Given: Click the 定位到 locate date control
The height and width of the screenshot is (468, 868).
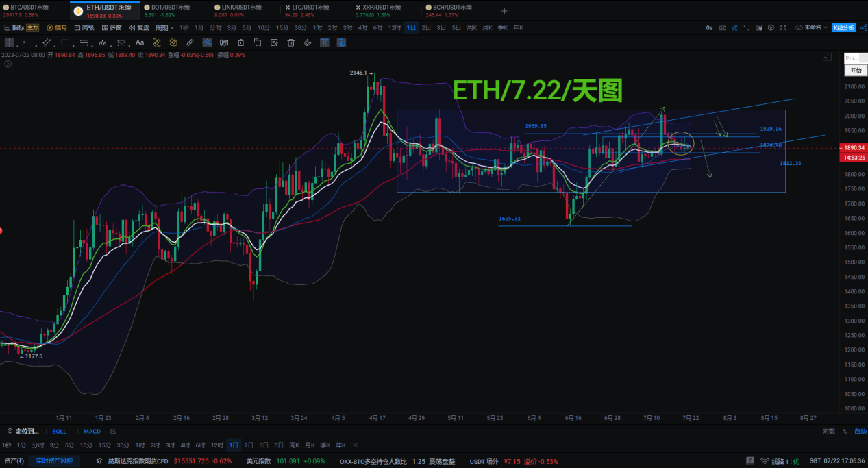Looking at the screenshot, I should coord(23,431).
